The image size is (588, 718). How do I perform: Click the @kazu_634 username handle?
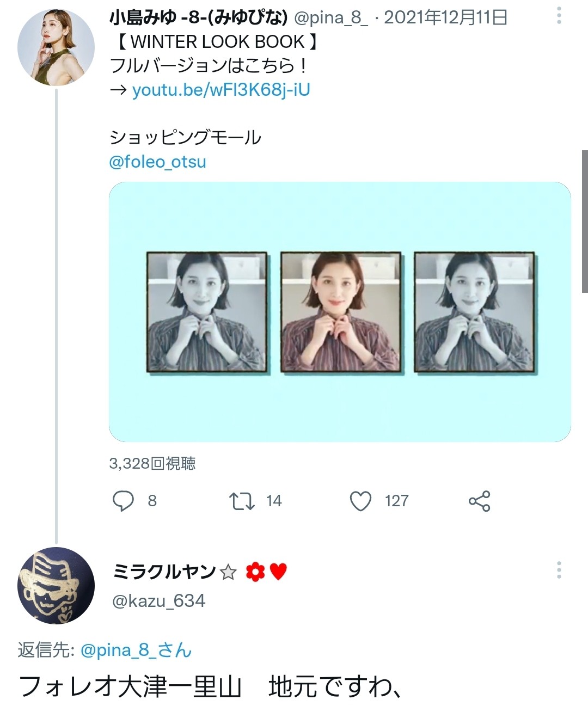click(158, 601)
